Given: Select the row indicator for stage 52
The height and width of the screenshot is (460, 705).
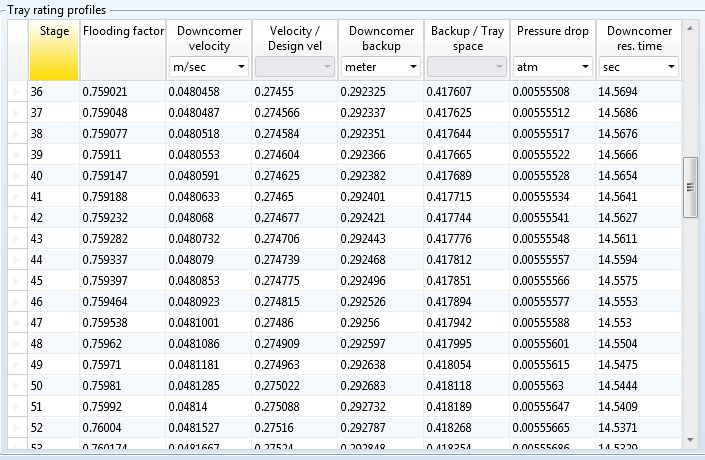Looking at the screenshot, I should [15, 427].
